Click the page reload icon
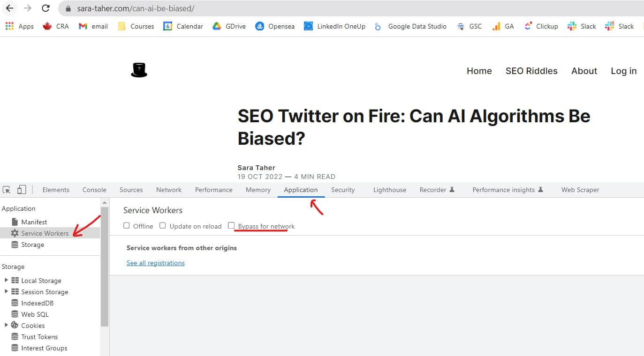 pyautogui.click(x=45, y=8)
